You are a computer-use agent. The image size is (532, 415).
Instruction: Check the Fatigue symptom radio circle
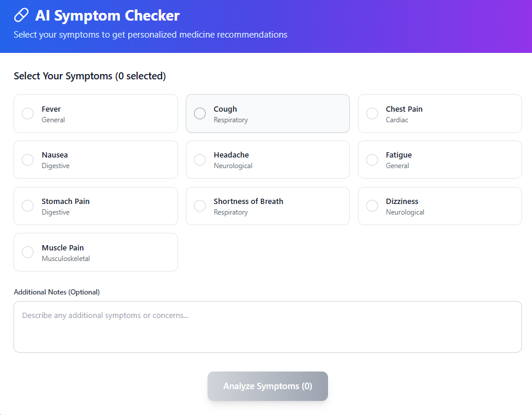pyautogui.click(x=372, y=159)
